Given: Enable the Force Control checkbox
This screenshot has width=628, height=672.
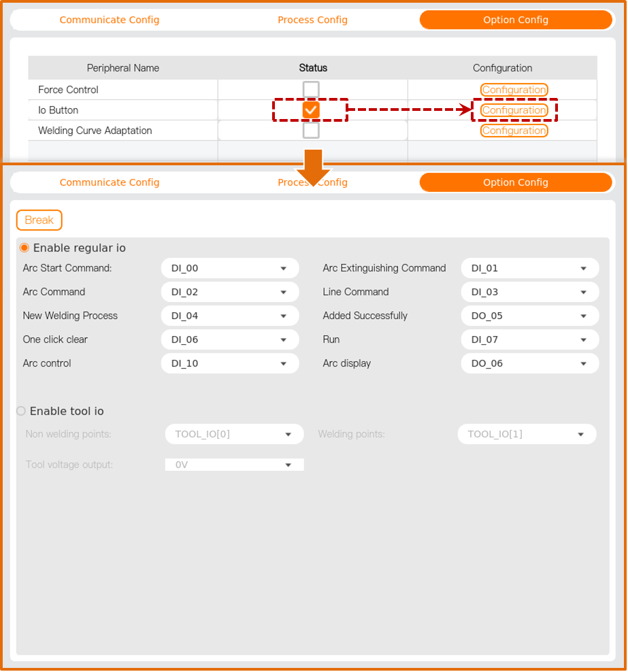Looking at the screenshot, I should 311,90.
